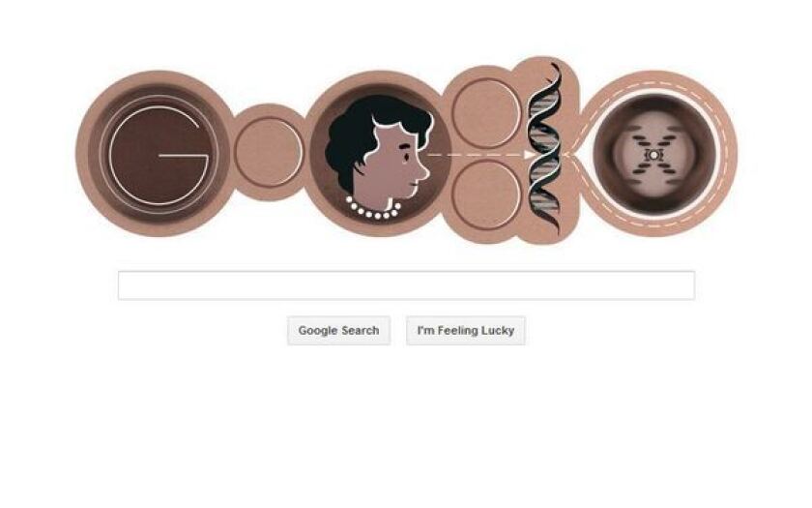Click the DNA double helix graphic
The width and height of the screenshot is (812, 508).
click(x=544, y=149)
